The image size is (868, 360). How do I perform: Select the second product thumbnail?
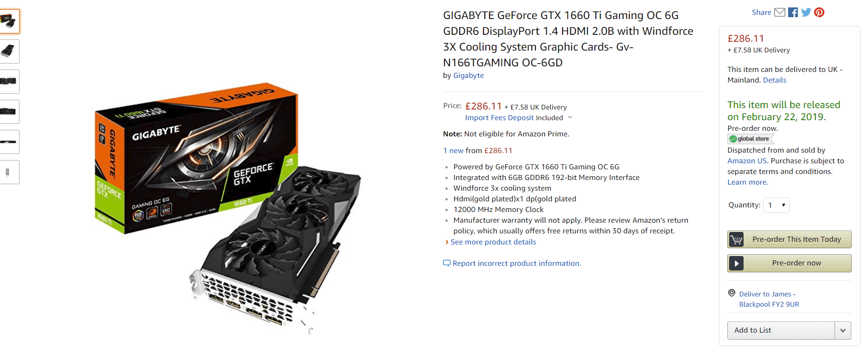8,51
